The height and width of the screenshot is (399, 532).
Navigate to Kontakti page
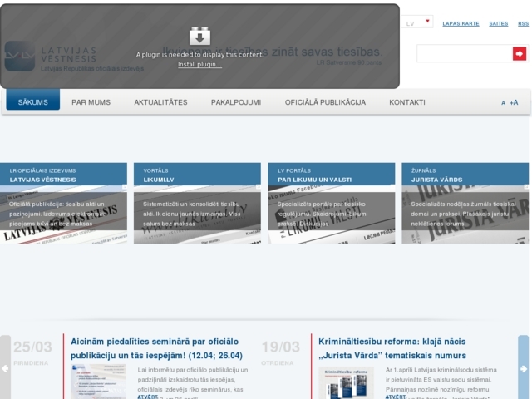click(x=407, y=102)
